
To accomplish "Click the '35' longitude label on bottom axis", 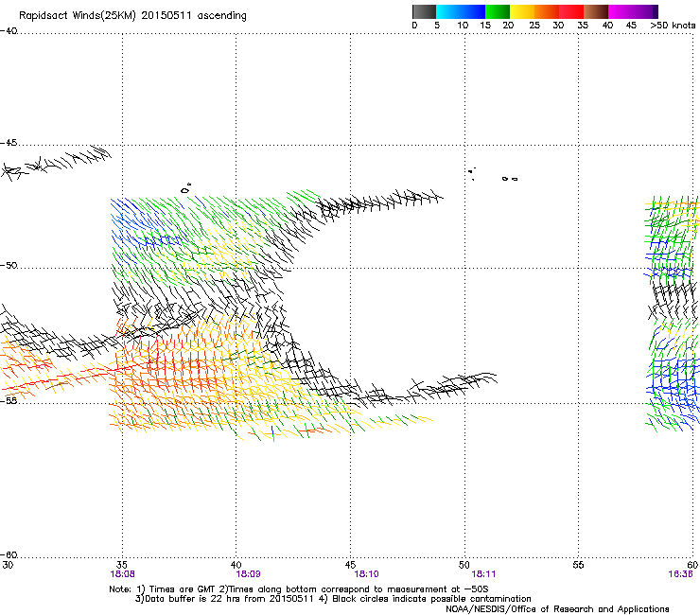I will tap(122, 565).
